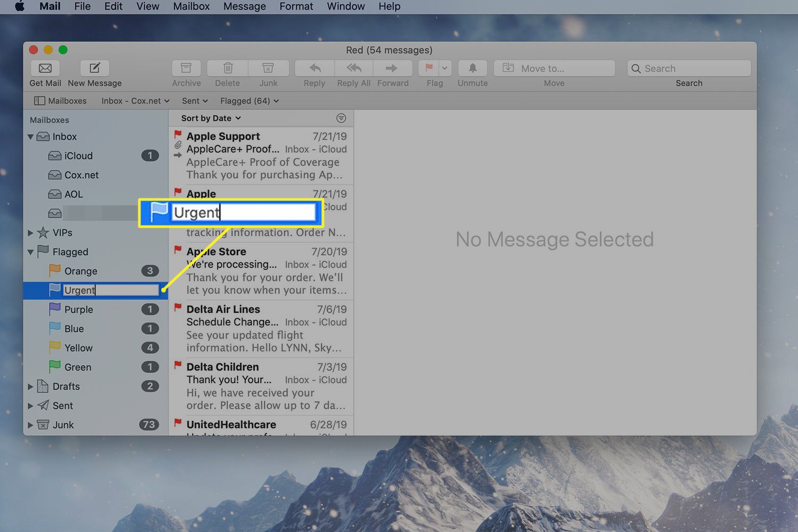The height and width of the screenshot is (532, 798).
Task: Collapse the Flagged disclosure triangle
Action: pos(30,252)
